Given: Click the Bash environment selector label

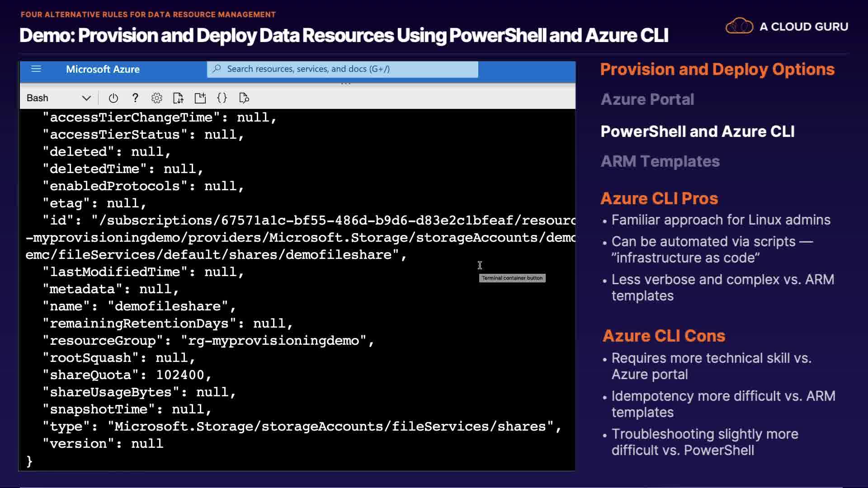Looking at the screenshot, I should click(x=38, y=98).
